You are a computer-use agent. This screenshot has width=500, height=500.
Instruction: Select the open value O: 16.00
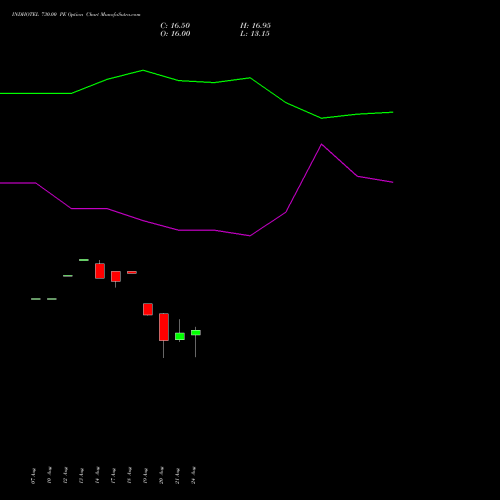175,34
